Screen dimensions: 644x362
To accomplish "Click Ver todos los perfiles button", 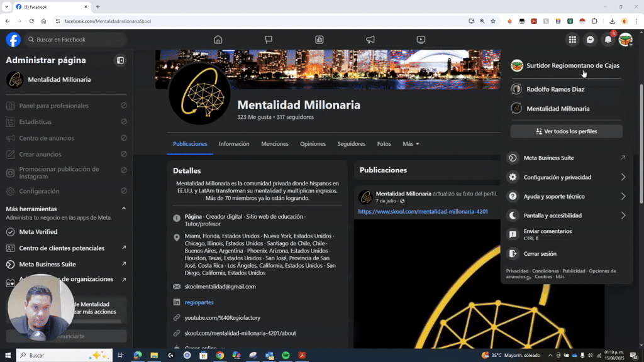I will 567,131.
